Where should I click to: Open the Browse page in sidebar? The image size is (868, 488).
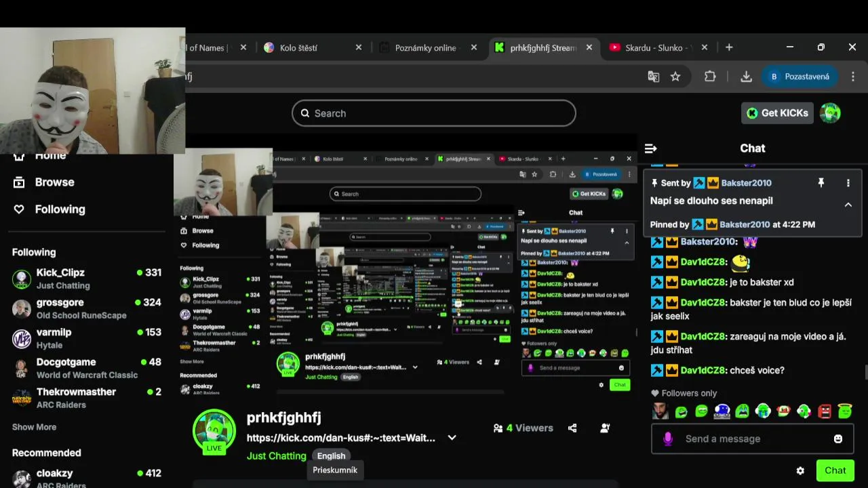pyautogui.click(x=45, y=182)
